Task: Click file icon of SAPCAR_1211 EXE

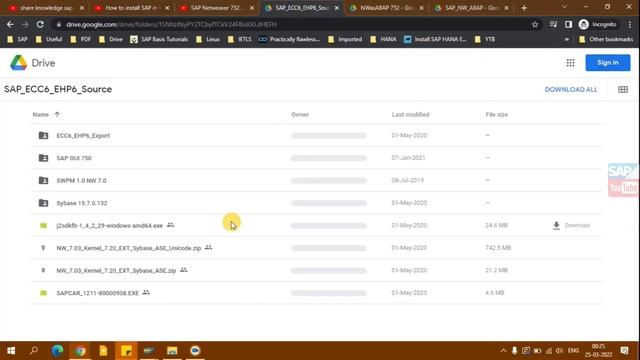Action: coord(43,293)
